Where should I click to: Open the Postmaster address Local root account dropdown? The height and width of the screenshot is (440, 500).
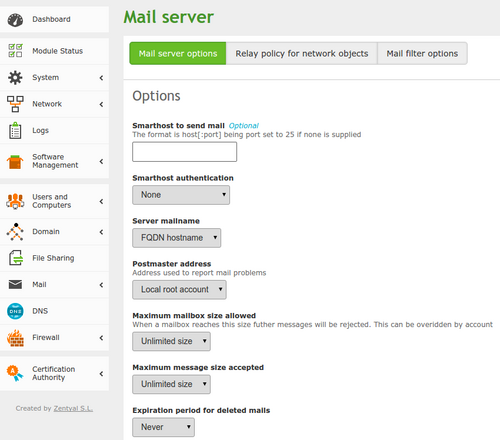pyautogui.click(x=179, y=290)
